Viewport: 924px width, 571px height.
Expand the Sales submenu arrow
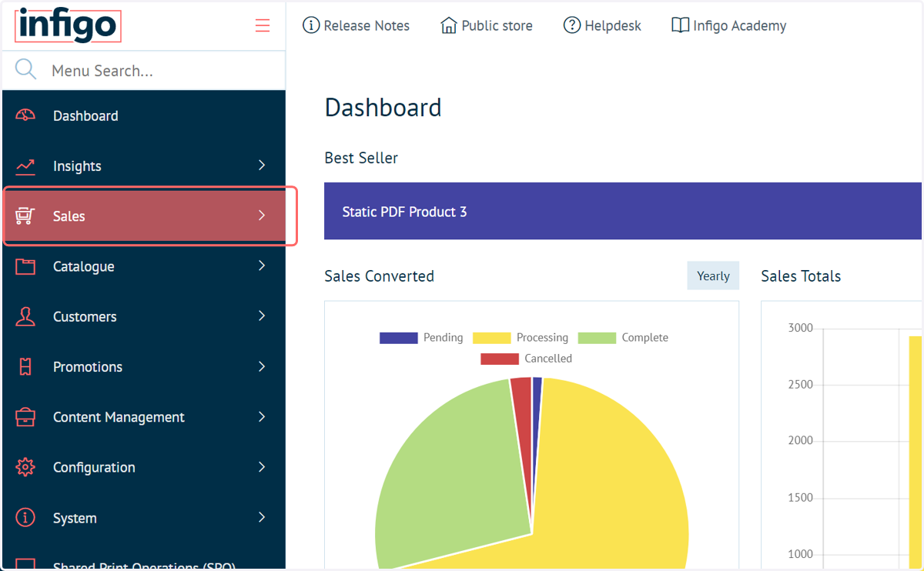pos(262,215)
